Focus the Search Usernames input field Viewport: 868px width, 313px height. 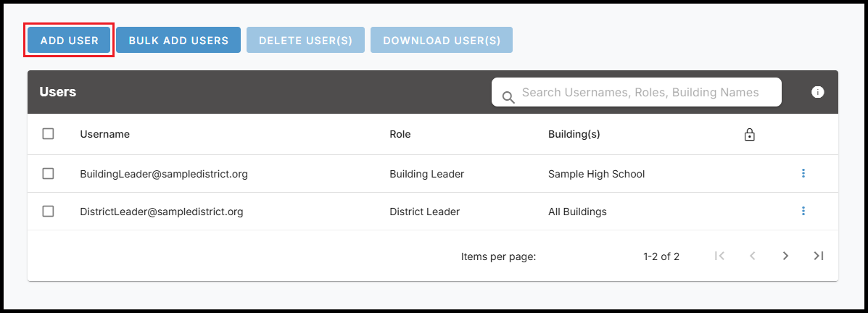tap(640, 93)
